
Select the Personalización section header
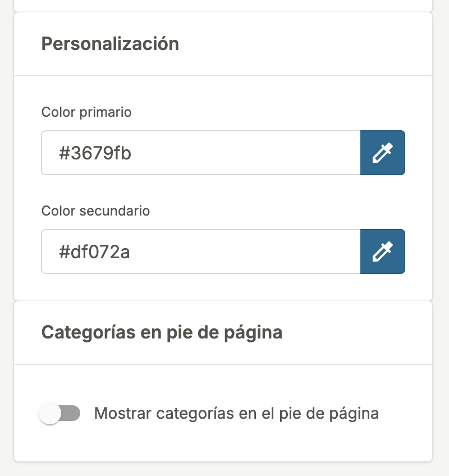click(x=110, y=44)
